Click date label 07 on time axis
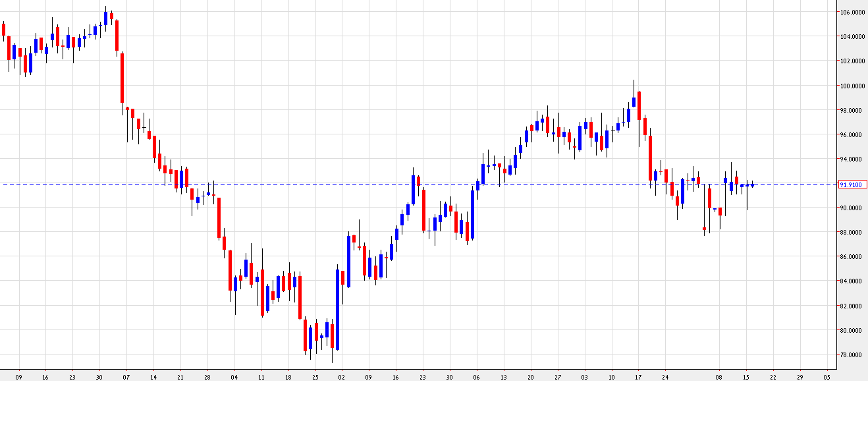 [126, 378]
